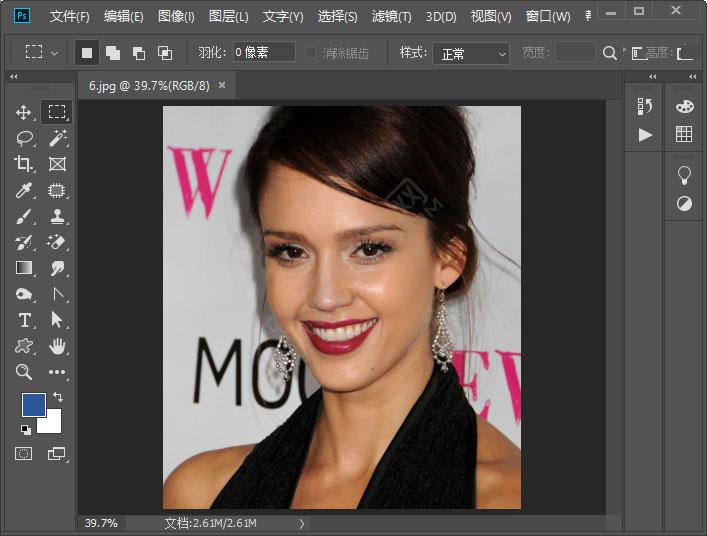The width and height of the screenshot is (707, 536).
Task: Close the 6.jpg document tab
Action: (222, 85)
